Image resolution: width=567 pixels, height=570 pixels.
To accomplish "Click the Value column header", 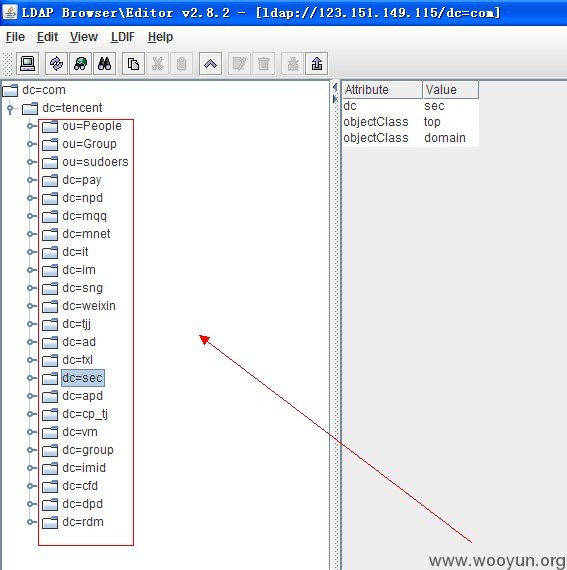I will pos(451,90).
